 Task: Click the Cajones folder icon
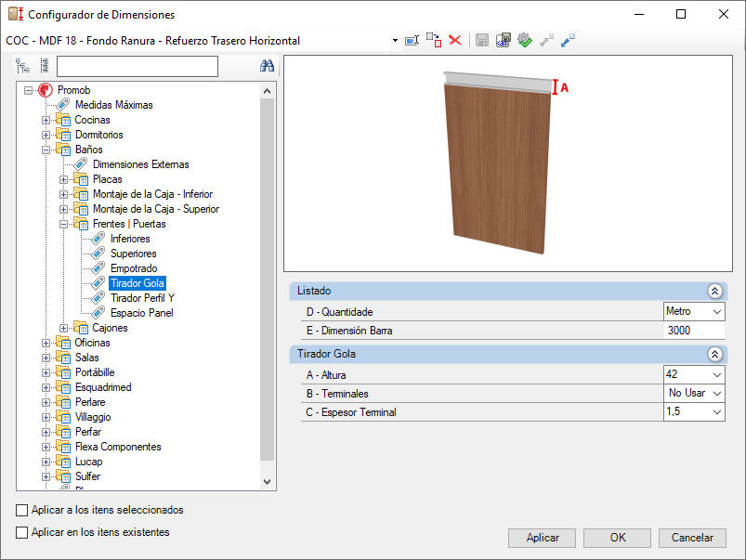coord(81,327)
